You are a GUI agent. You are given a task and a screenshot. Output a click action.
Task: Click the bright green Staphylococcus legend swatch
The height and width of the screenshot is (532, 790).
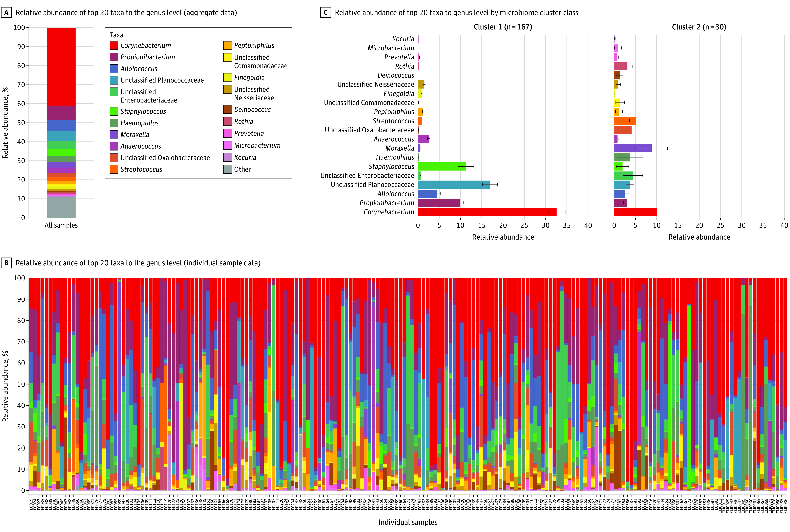click(x=114, y=111)
